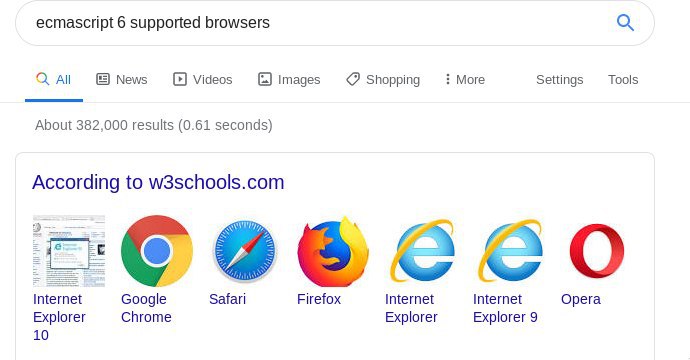Image resolution: width=690 pixels, height=360 pixels.
Task: Click the Internet Explorer logo icon
Action: coord(422,251)
